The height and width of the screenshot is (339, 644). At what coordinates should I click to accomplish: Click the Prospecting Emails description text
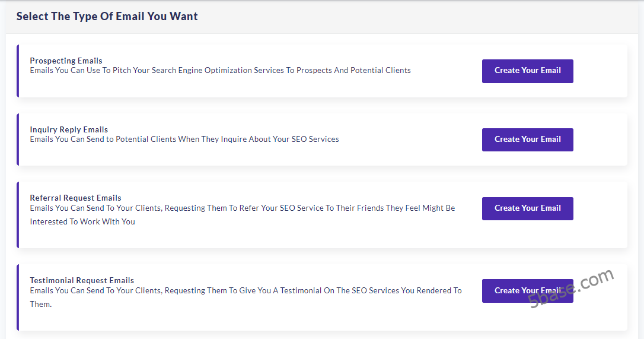pos(220,71)
